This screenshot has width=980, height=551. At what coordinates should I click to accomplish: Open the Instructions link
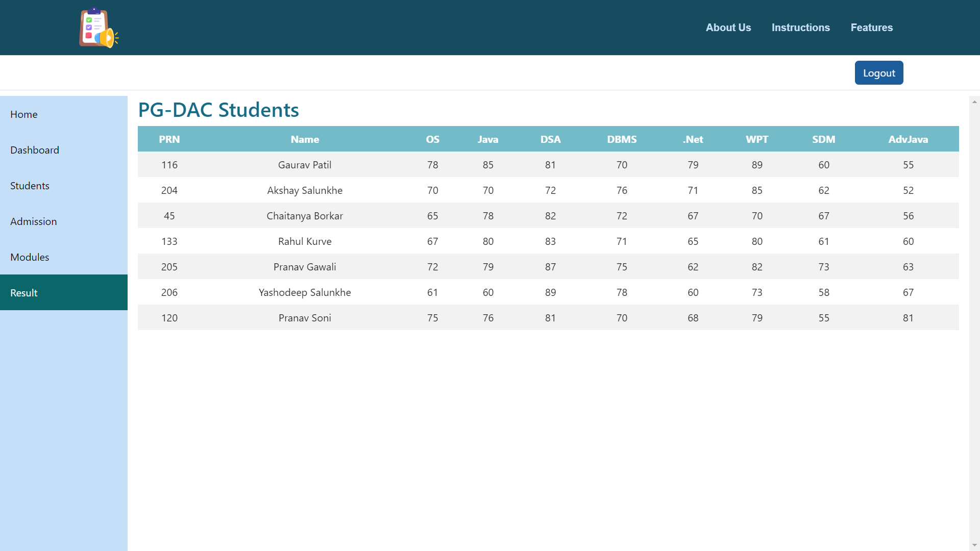(800, 28)
